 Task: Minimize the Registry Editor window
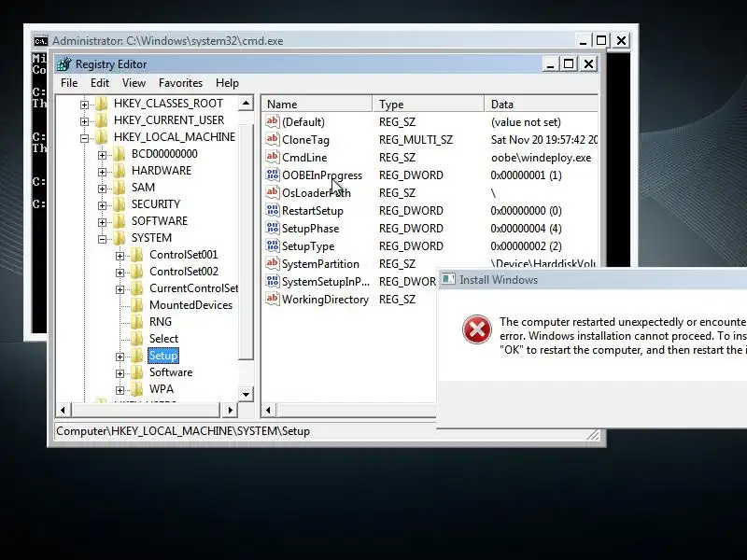click(551, 63)
